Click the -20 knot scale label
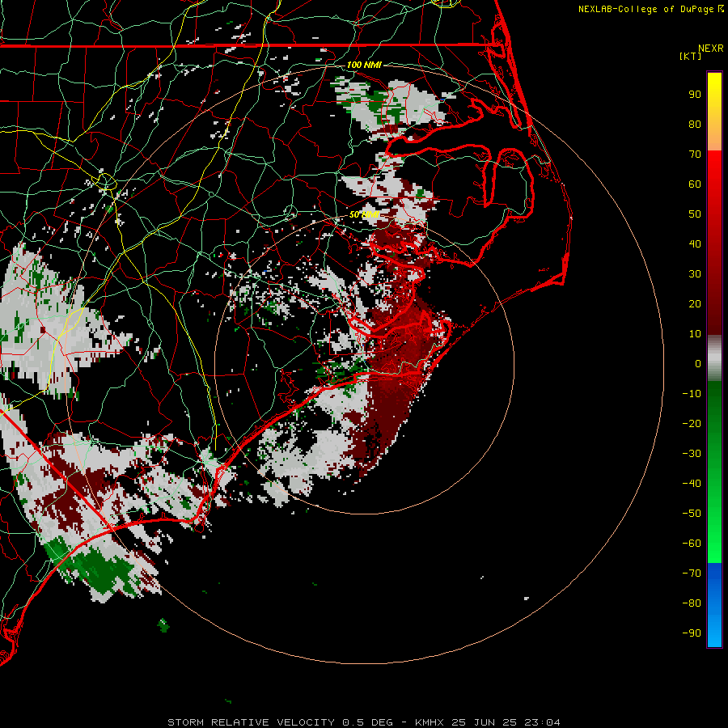728x728 pixels. [x=692, y=423]
